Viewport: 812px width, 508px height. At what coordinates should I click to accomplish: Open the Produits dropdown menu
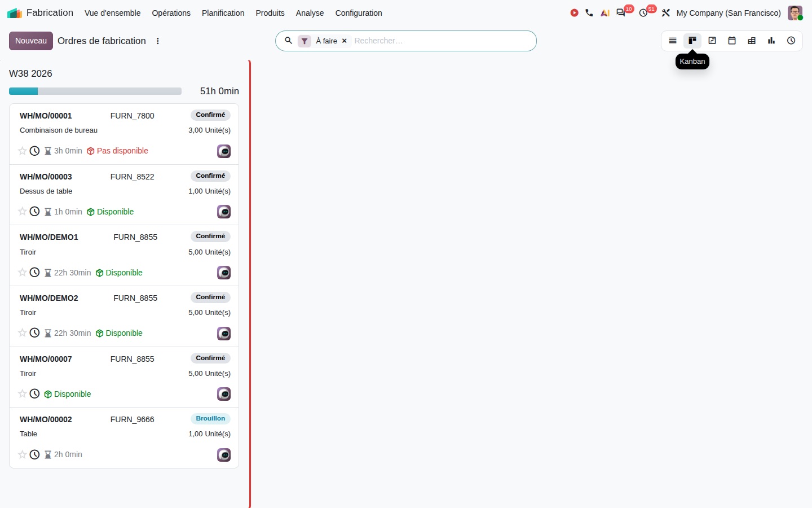(x=270, y=13)
